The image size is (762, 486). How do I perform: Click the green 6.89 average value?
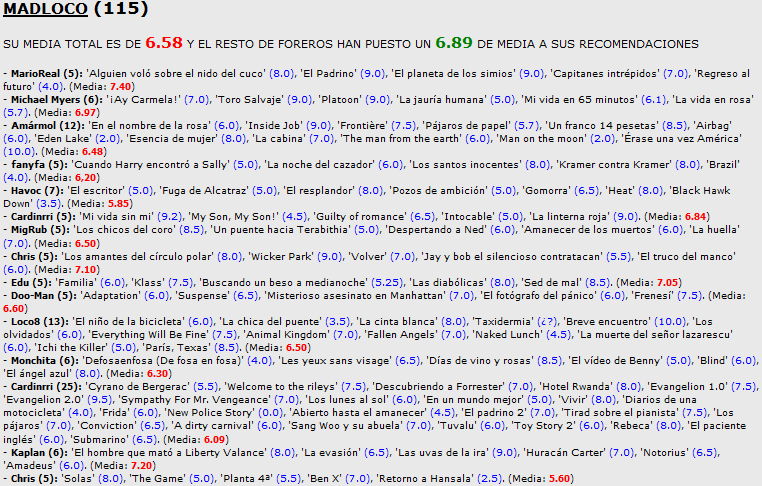(x=454, y=43)
